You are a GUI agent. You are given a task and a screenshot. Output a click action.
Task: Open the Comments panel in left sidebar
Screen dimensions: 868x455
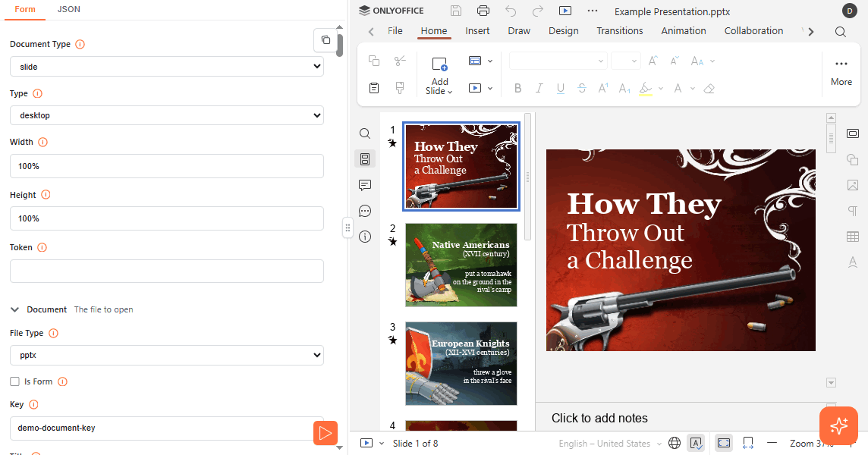point(365,185)
